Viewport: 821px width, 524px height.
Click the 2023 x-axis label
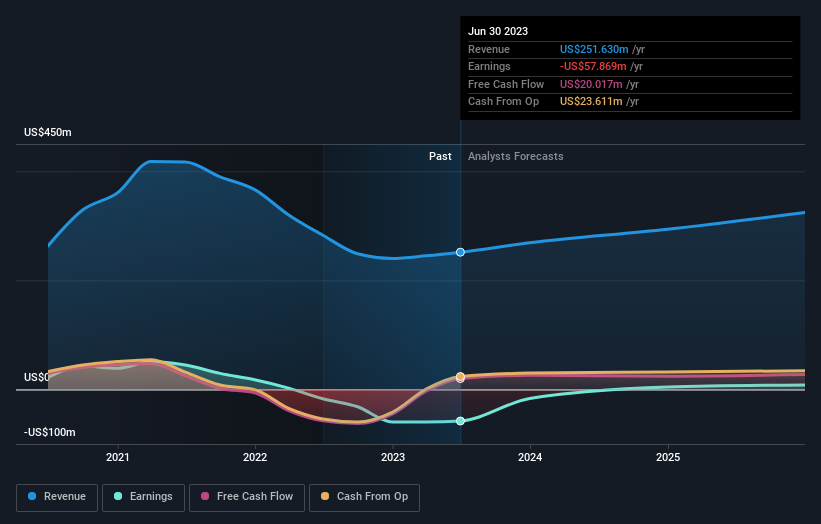coord(393,457)
